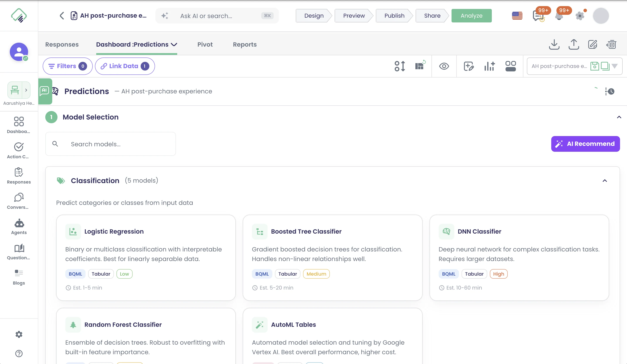This screenshot has width=627, height=364.
Task: Open Blogs in the left sidebar
Action: tap(19, 277)
